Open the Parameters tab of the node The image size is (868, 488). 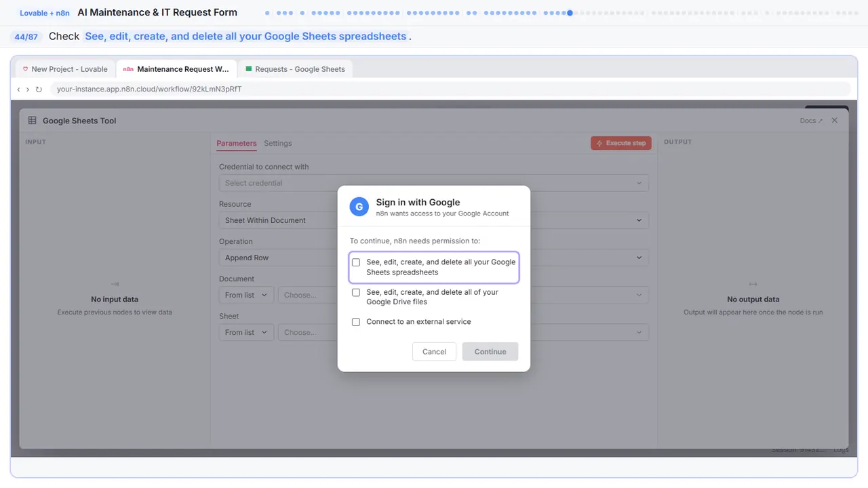(237, 144)
